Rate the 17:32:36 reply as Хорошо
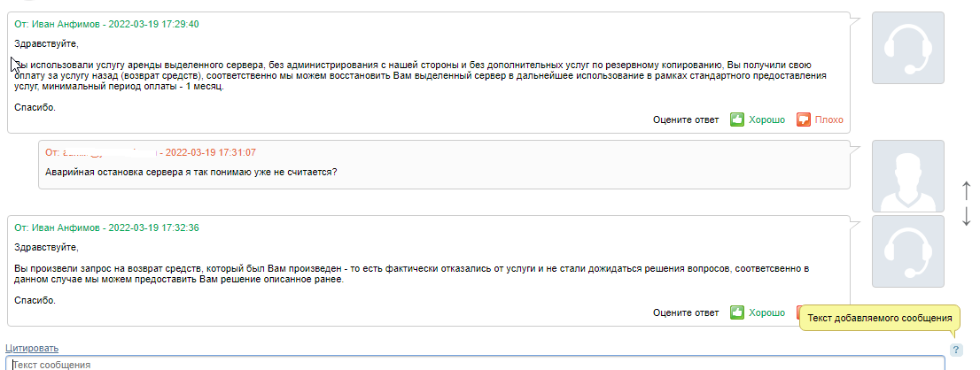The width and height of the screenshot is (980, 370). tap(766, 312)
